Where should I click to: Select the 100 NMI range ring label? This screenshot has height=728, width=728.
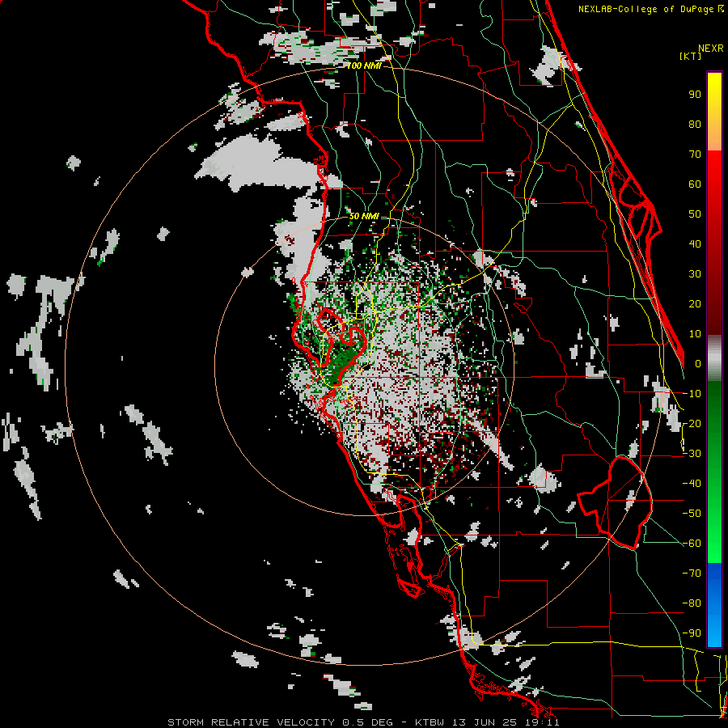[x=364, y=66]
